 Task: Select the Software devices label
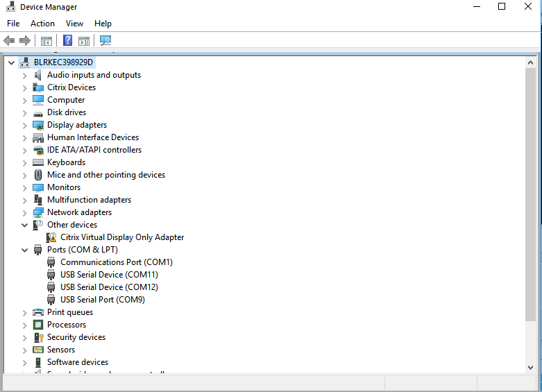[78, 362]
